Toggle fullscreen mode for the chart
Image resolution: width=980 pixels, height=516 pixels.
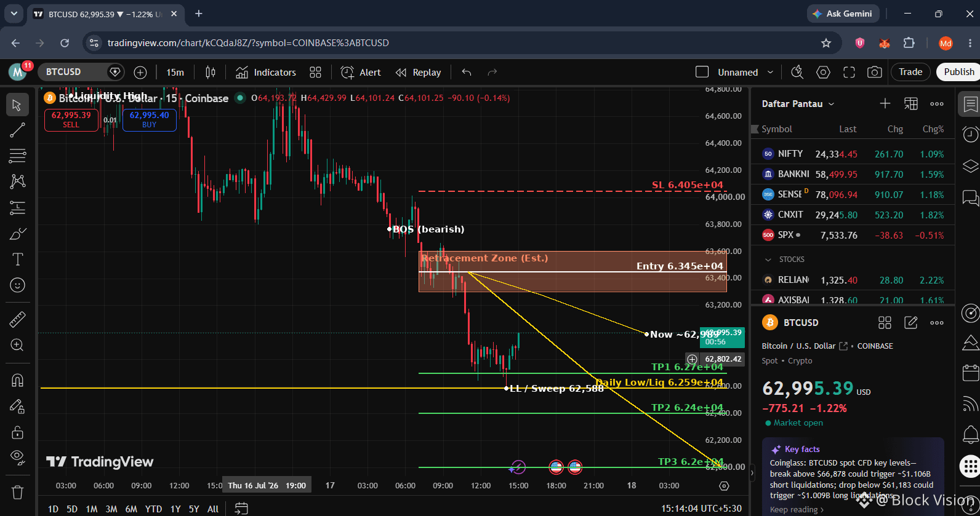849,73
